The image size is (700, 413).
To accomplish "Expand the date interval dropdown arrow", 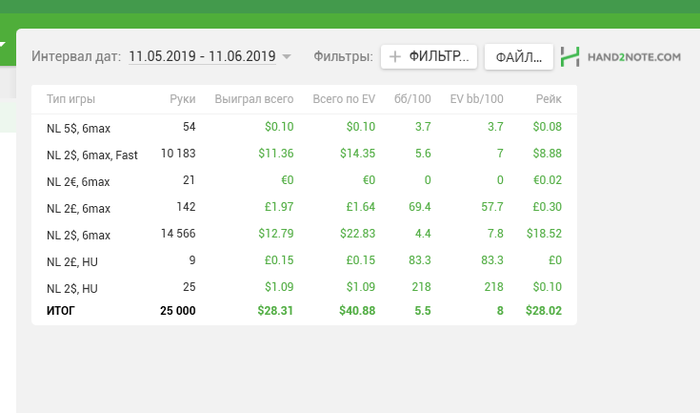I will (287, 57).
